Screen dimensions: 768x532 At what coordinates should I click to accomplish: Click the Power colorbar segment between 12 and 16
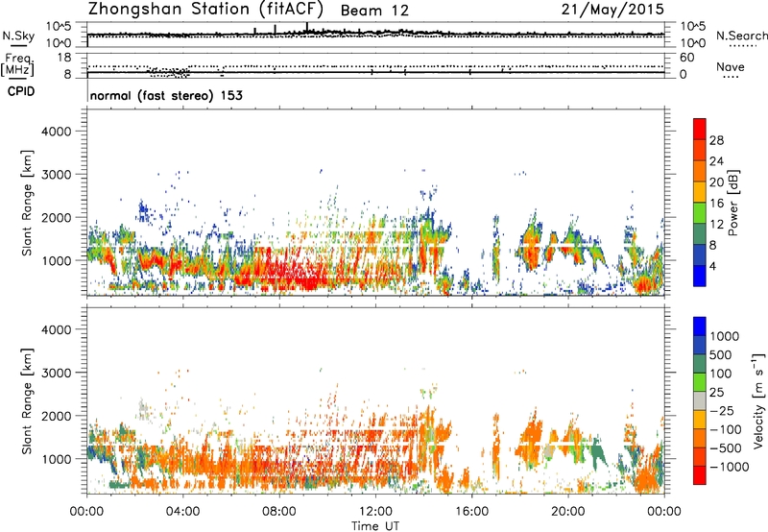(x=700, y=213)
